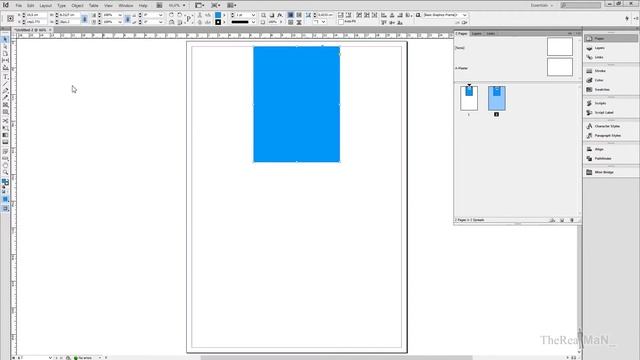Click the stroke color swatch in control bar

tap(218, 22)
